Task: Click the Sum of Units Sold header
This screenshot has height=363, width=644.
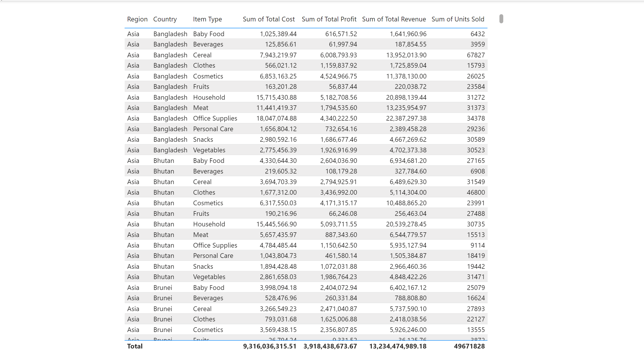Action: [458, 19]
